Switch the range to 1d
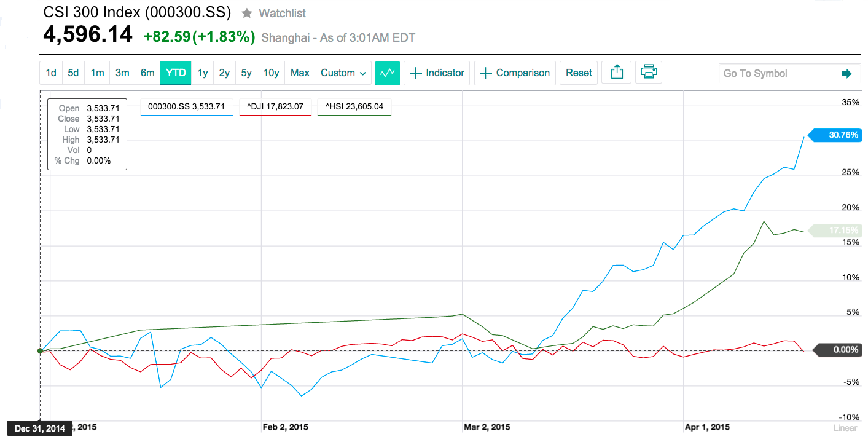868x442 pixels. pos(51,73)
